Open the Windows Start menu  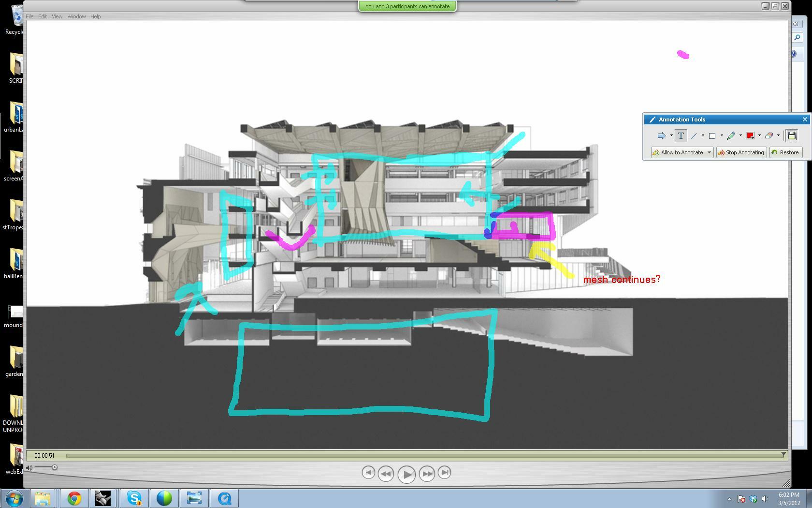[14, 498]
